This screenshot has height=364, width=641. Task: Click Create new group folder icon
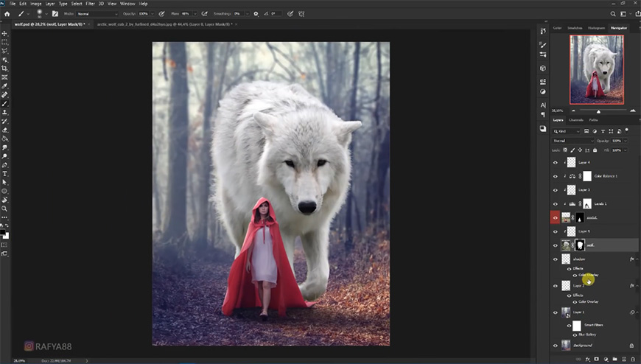click(614, 359)
